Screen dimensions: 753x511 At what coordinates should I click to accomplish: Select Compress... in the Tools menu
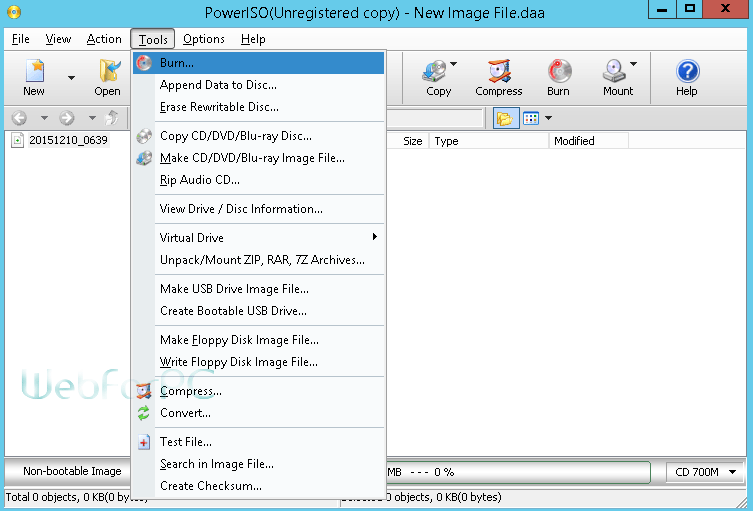(x=258, y=391)
